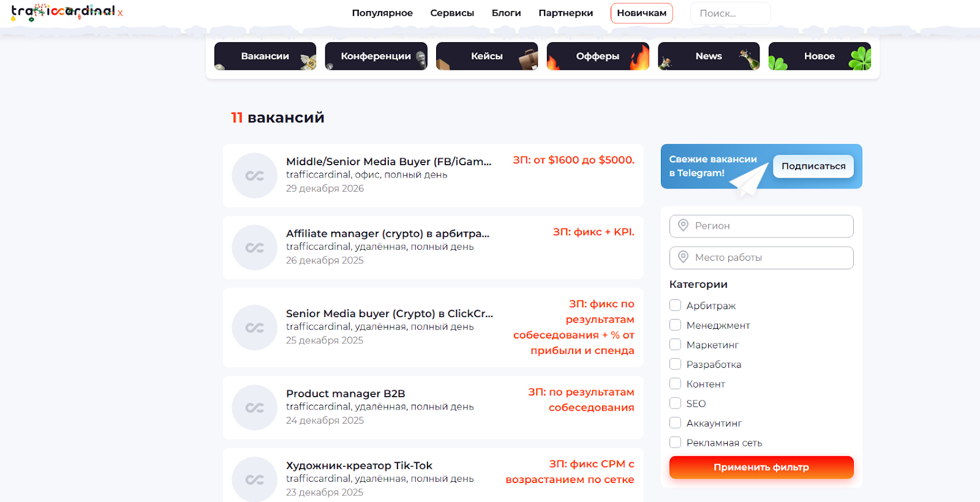Image resolution: width=980 pixels, height=502 pixels.
Task: Click date '26 декабря 2025'
Action: (x=325, y=261)
